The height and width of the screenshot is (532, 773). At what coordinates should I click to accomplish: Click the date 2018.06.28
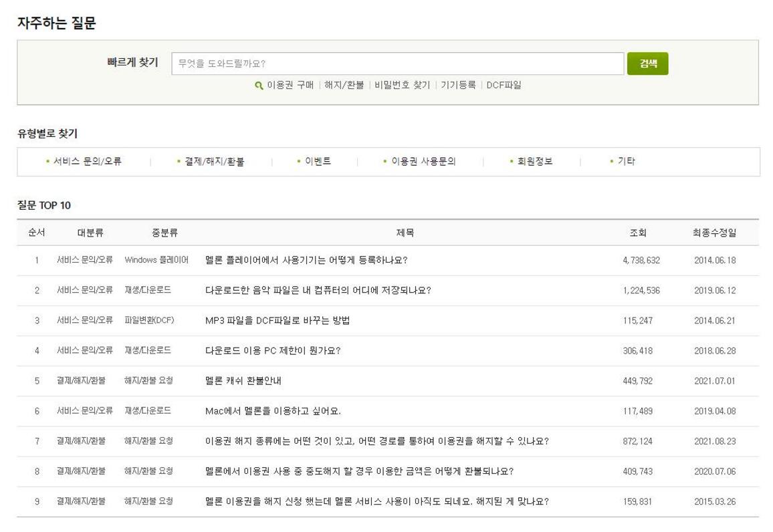tap(715, 351)
